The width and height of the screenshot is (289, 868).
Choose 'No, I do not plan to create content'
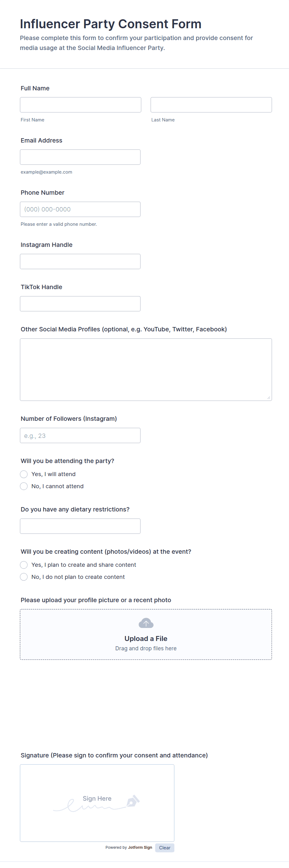click(x=24, y=577)
